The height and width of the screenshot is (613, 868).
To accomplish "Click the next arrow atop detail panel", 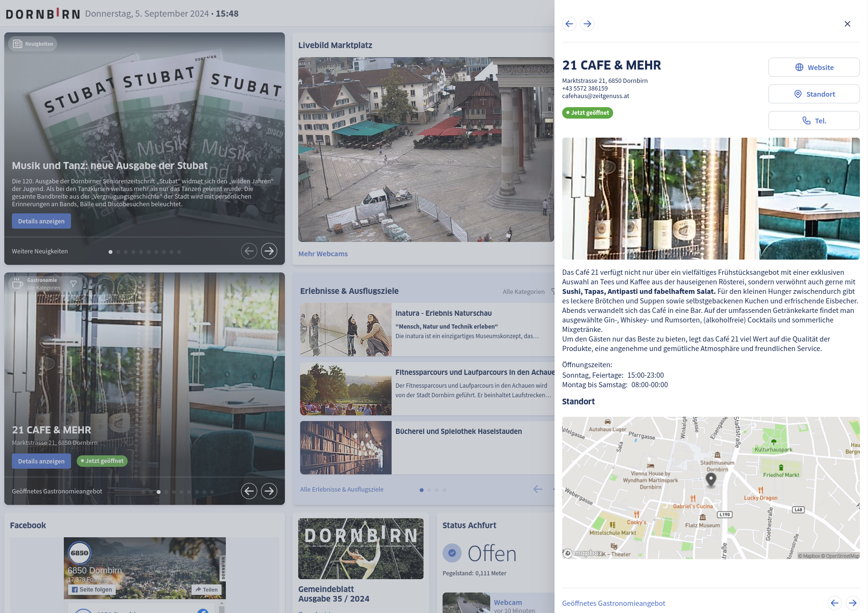I will pos(587,24).
